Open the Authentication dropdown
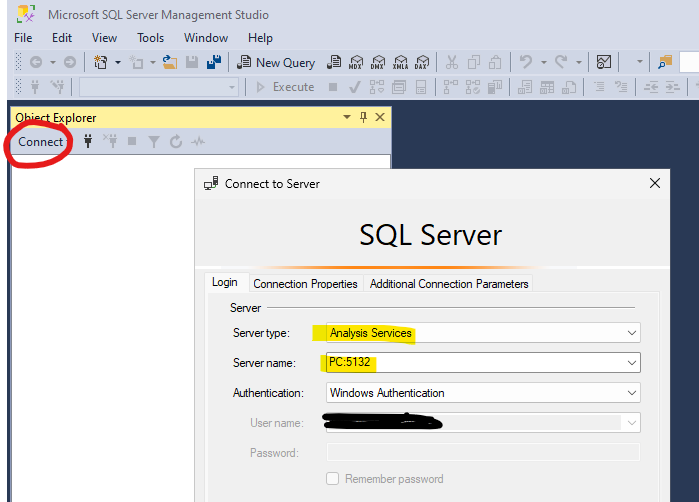This screenshot has width=699, height=502. (483, 393)
